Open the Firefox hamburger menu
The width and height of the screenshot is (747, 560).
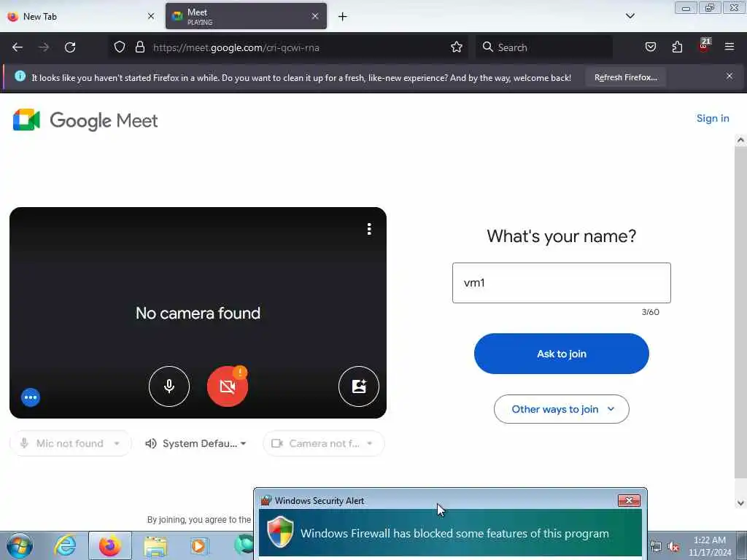pos(729,47)
